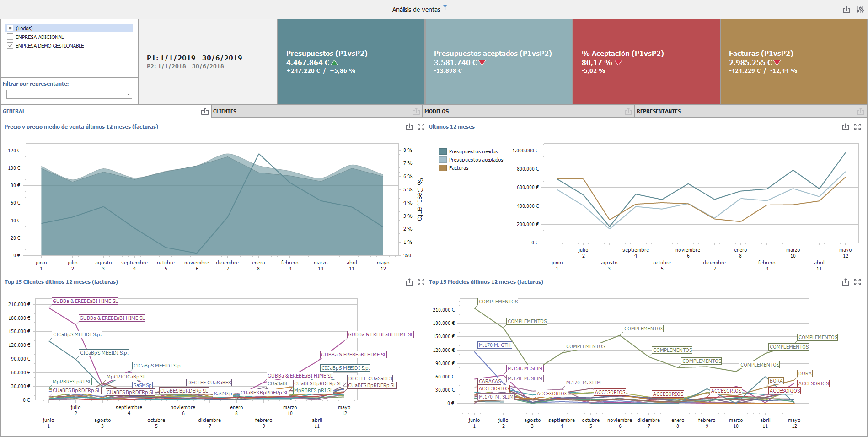Maximize the Top 15 Clientes chart
The image size is (868, 437).
(x=421, y=282)
